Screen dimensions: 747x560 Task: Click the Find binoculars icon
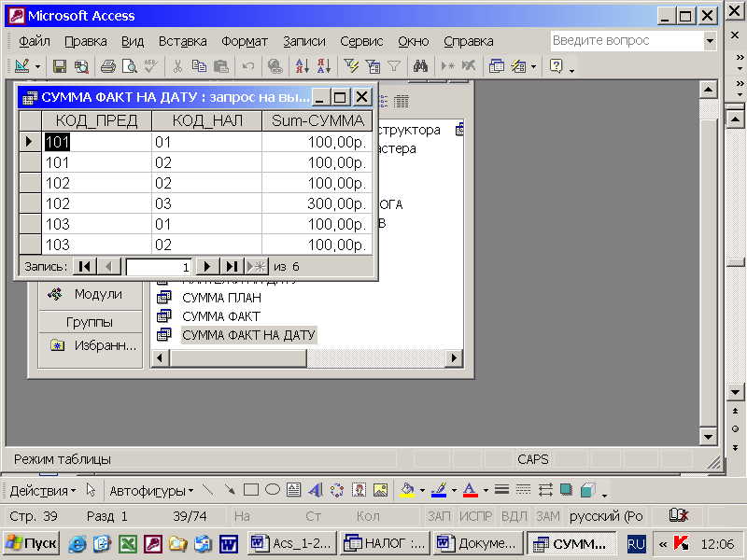click(x=420, y=66)
